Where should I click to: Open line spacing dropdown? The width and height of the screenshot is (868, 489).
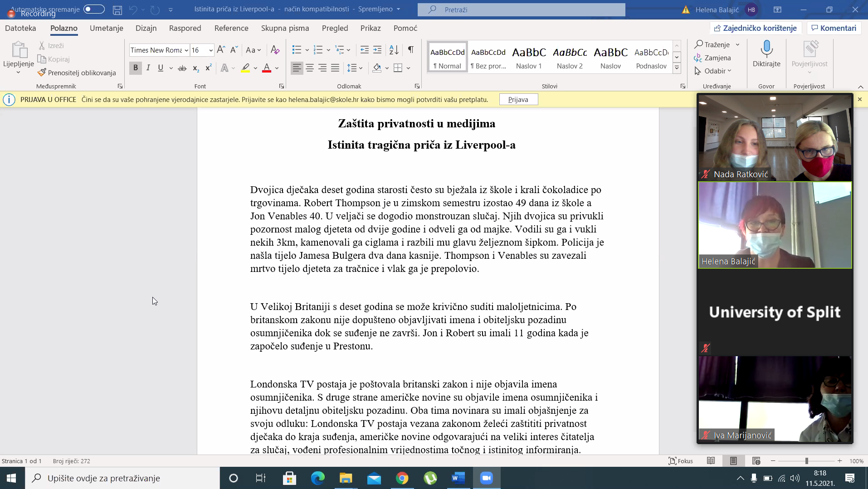pyautogui.click(x=355, y=68)
